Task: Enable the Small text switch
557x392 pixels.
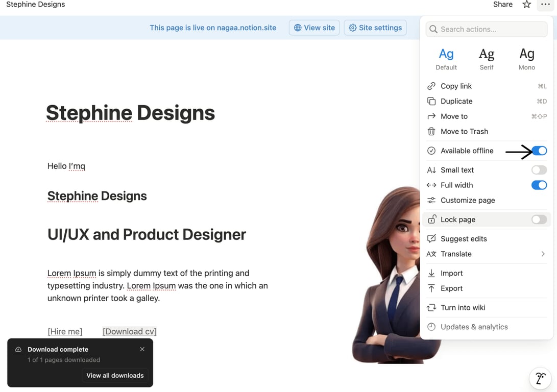Action: [539, 170]
